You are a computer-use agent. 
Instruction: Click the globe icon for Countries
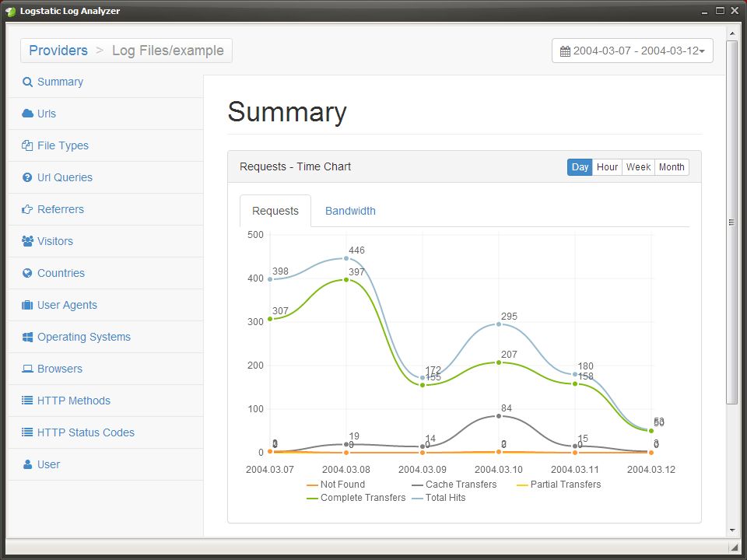[x=27, y=273]
